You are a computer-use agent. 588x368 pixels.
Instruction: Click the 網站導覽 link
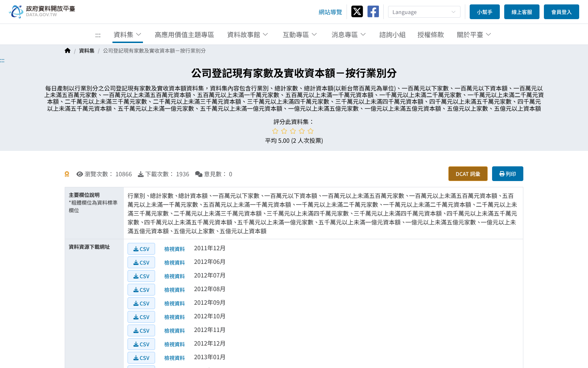pos(330,12)
